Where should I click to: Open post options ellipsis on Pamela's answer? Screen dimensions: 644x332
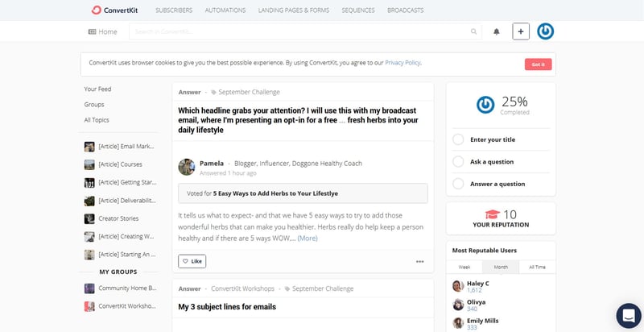pos(419,262)
